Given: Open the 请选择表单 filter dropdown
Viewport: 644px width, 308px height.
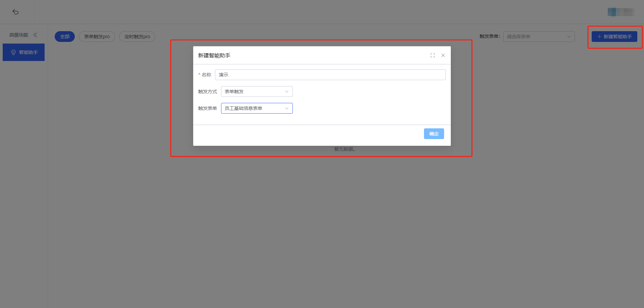Looking at the screenshot, I should [539, 37].
